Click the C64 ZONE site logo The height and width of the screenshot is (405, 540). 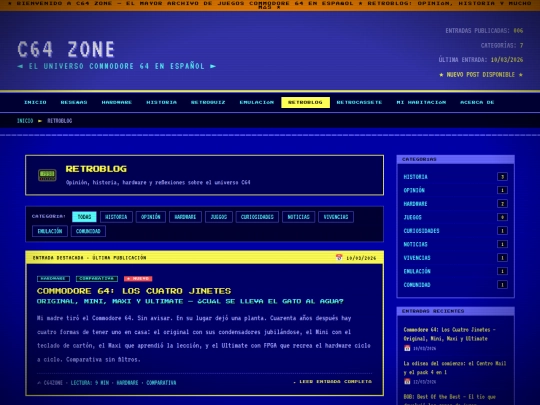point(66,49)
